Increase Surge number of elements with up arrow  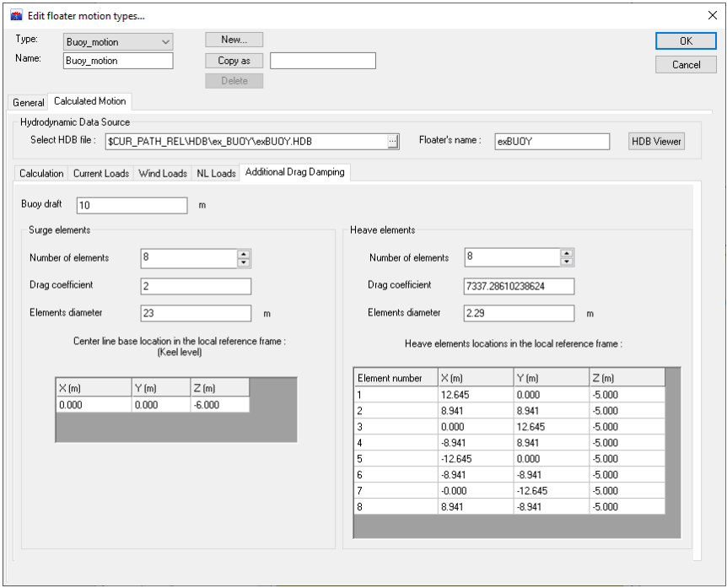click(x=244, y=254)
